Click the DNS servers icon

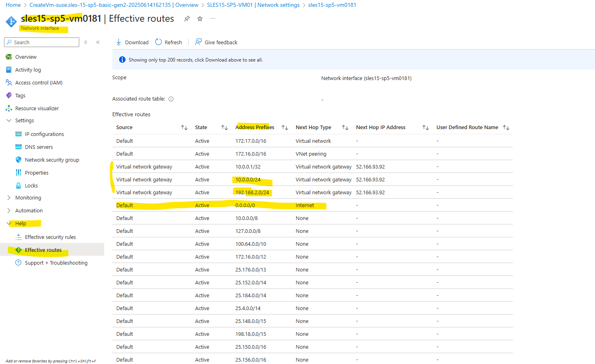(19, 147)
